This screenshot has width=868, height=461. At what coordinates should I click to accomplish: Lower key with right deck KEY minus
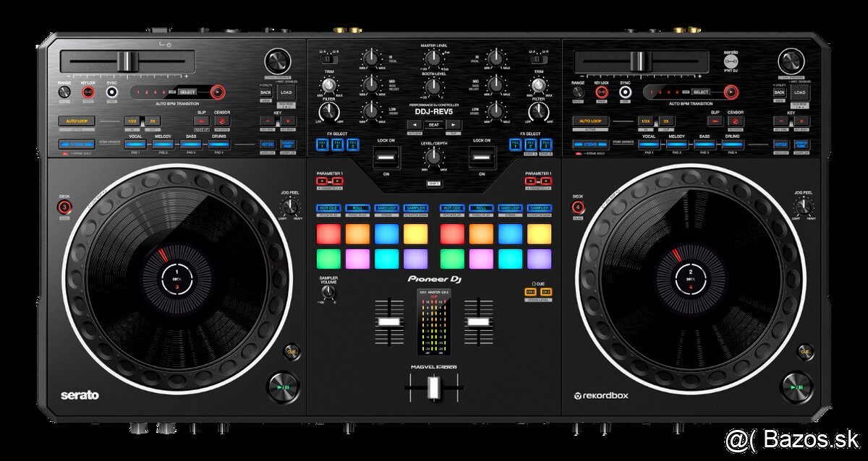[781, 121]
